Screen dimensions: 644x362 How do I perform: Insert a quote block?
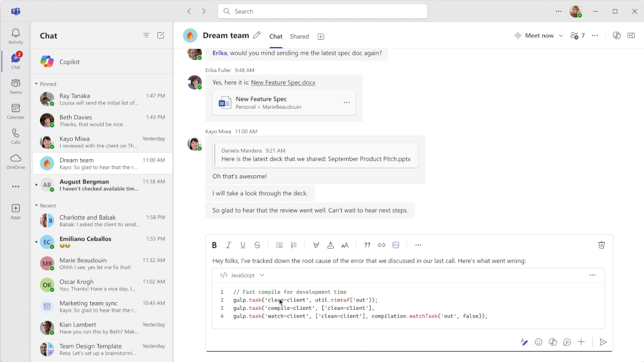point(367,245)
